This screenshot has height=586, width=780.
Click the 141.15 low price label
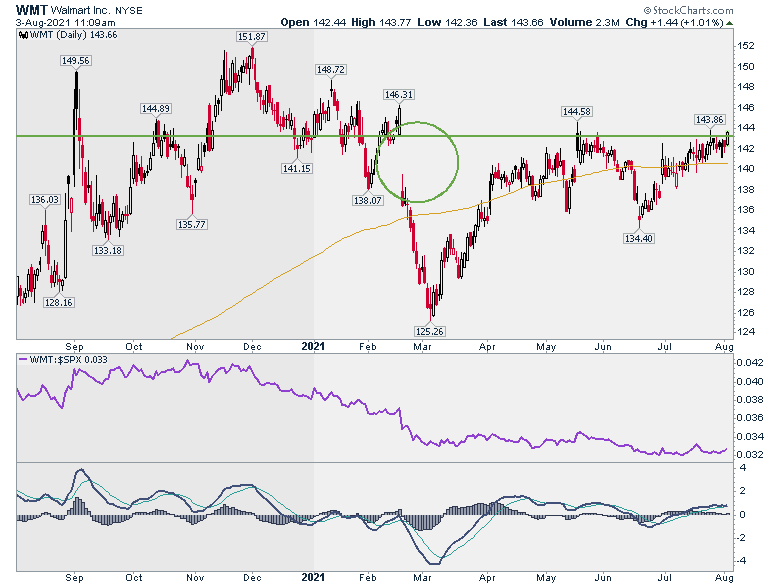[297, 169]
